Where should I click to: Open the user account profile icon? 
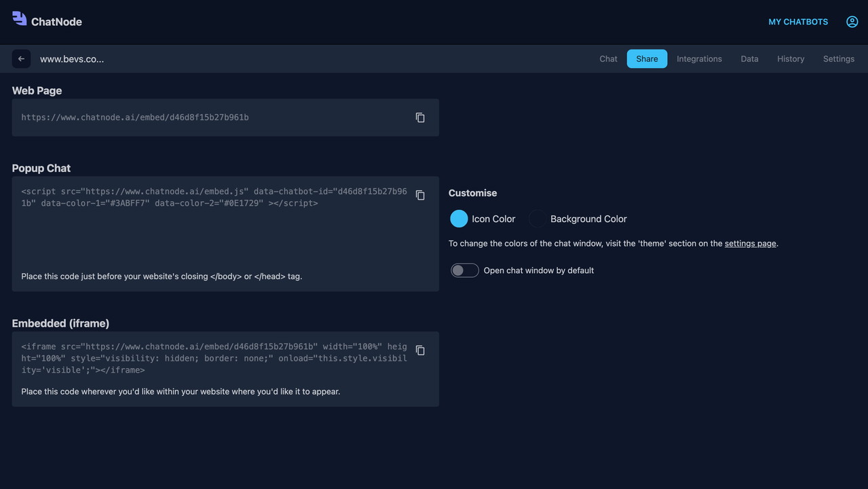(x=852, y=22)
